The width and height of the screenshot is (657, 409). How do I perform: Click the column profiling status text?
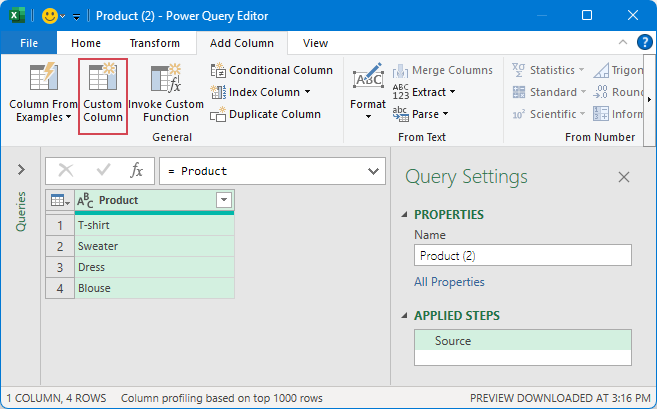pyautogui.click(x=222, y=398)
